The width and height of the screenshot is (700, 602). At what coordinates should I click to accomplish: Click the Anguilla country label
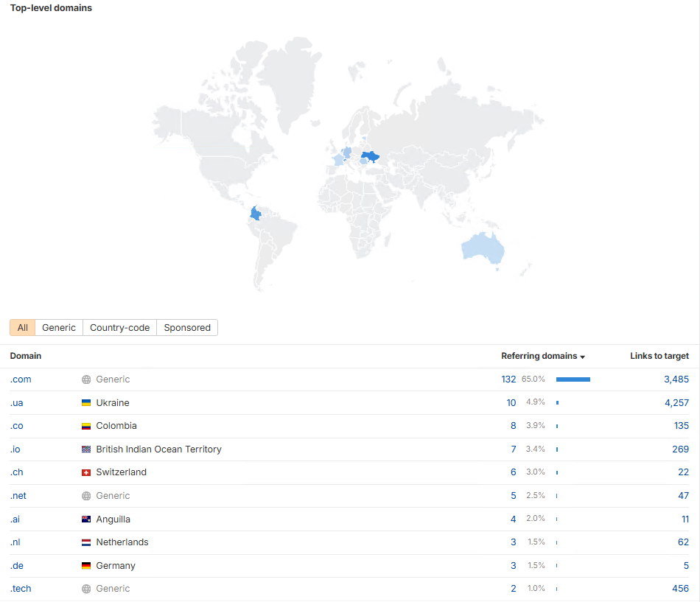point(113,519)
